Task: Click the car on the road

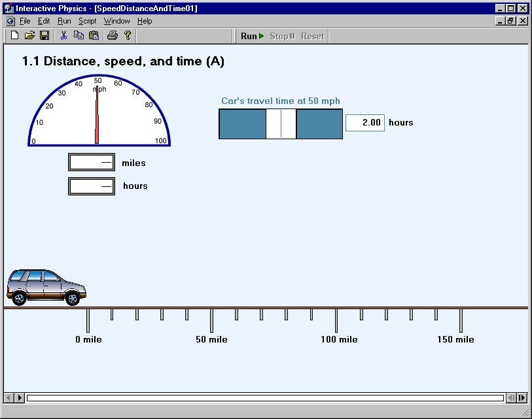Action: tap(46, 288)
